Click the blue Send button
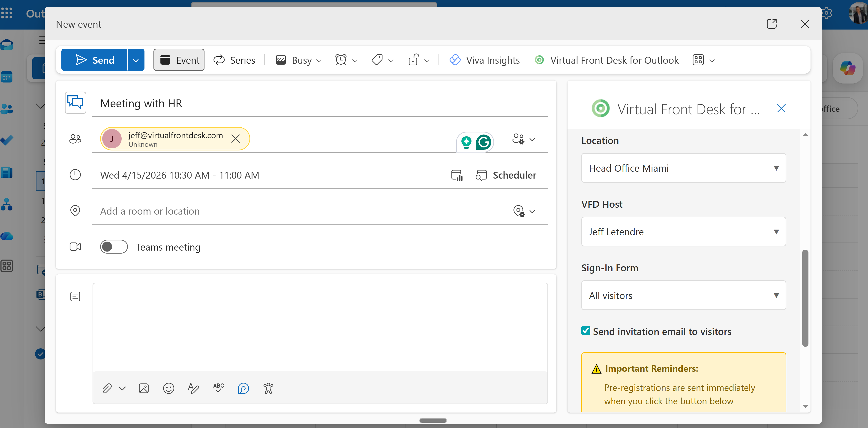The width and height of the screenshot is (868, 428). [x=95, y=60]
